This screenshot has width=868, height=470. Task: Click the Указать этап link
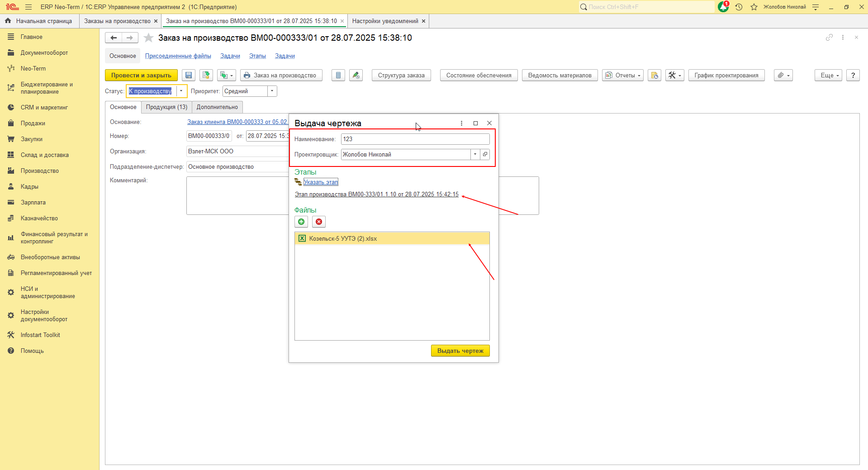click(321, 182)
